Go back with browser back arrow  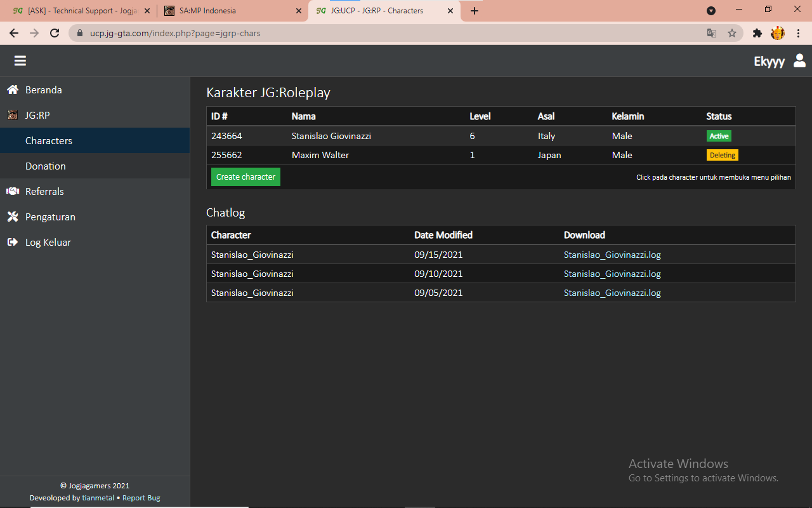point(14,33)
